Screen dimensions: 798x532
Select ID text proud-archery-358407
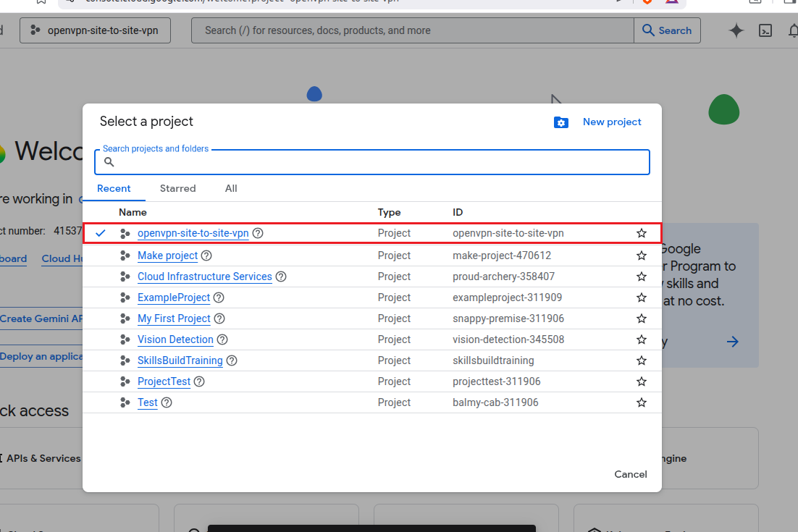pos(503,276)
